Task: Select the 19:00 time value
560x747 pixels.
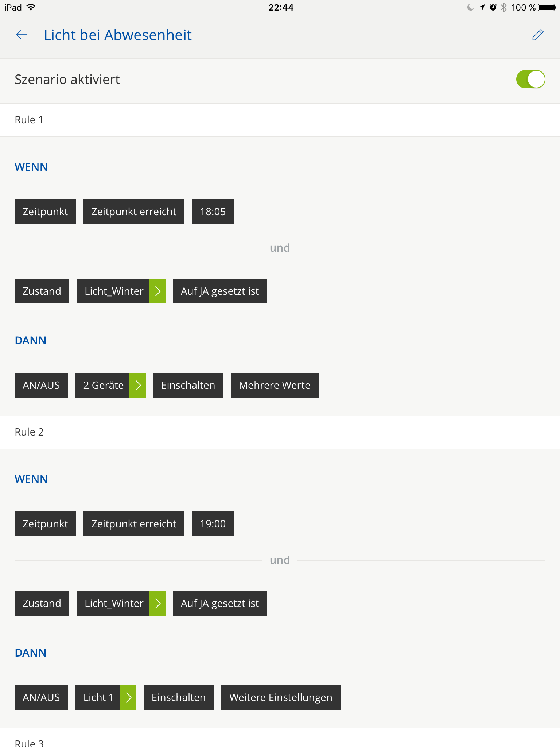Action: [x=213, y=524]
